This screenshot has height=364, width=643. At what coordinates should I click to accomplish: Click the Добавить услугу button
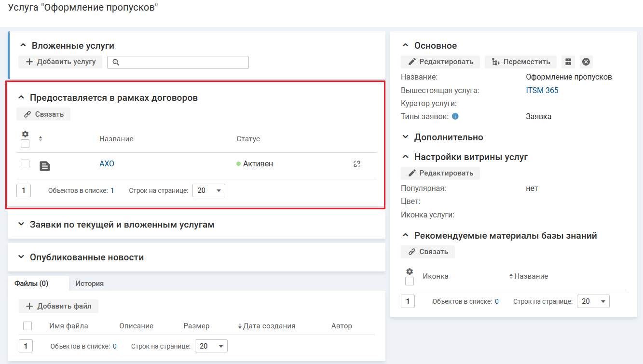(x=60, y=62)
